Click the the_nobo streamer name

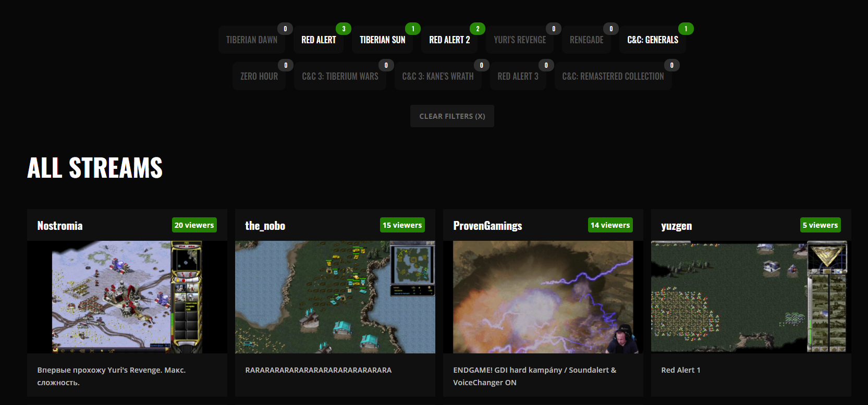point(265,226)
